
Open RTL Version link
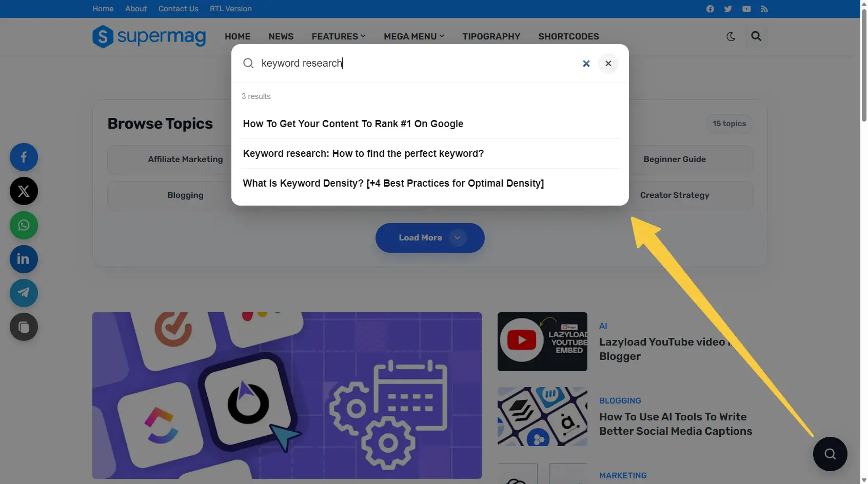(231, 9)
